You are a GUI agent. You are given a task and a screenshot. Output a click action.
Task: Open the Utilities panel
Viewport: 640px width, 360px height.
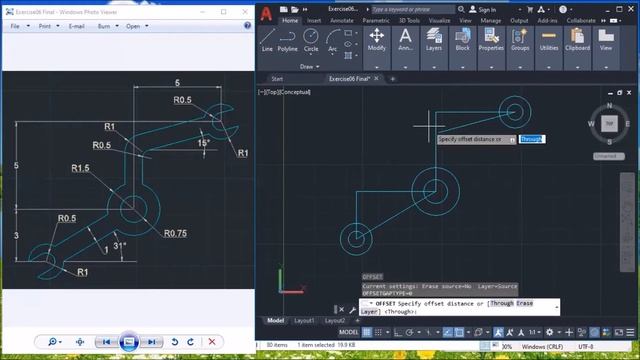pyautogui.click(x=549, y=40)
